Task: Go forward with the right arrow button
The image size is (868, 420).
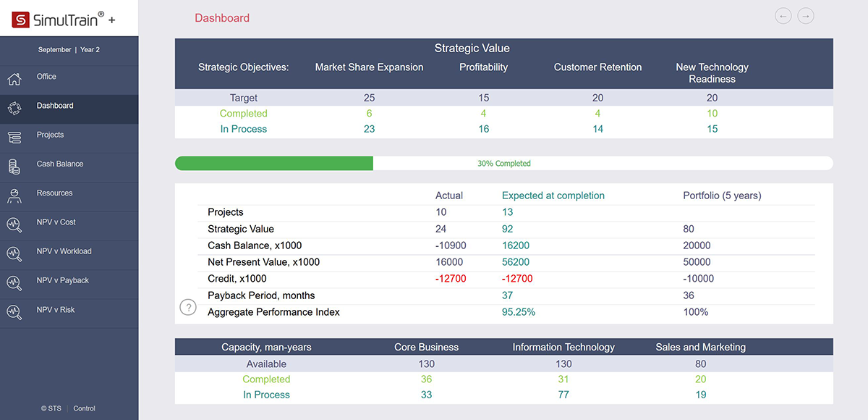Action: [x=806, y=16]
